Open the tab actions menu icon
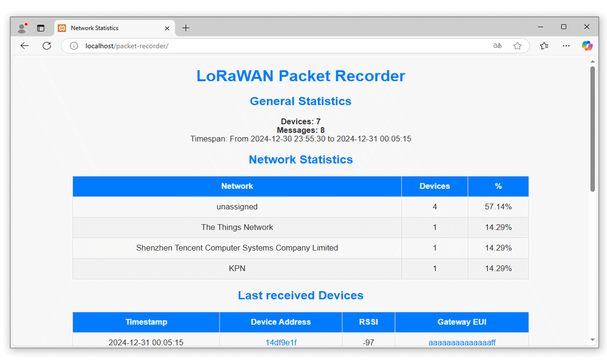 tap(41, 28)
